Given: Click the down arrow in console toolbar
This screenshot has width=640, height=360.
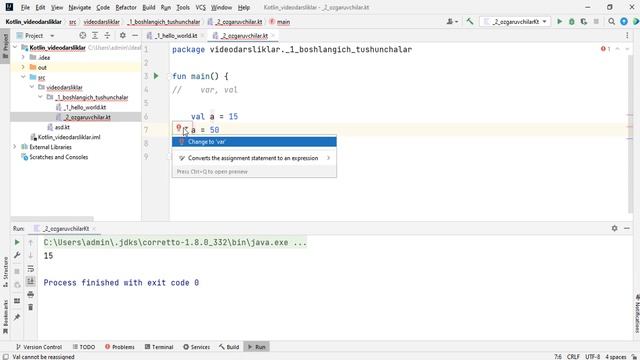Looking at the screenshot, I should coord(31,256).
